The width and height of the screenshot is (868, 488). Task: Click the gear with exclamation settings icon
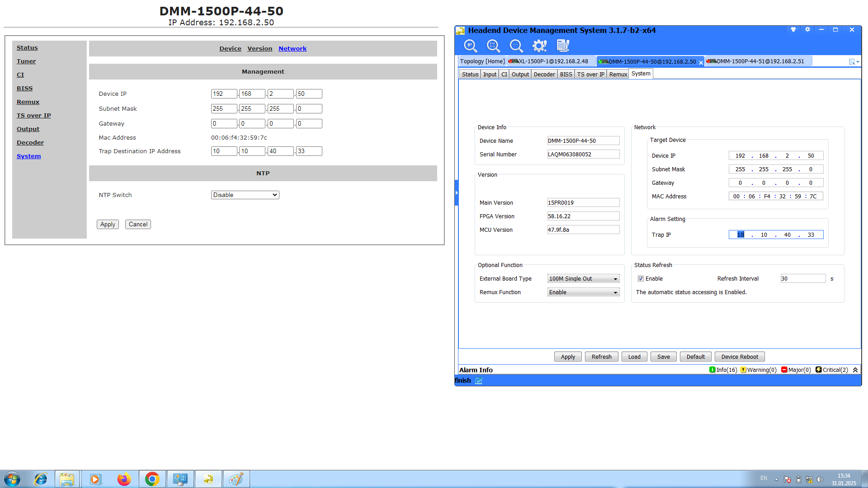click(539, 46)
